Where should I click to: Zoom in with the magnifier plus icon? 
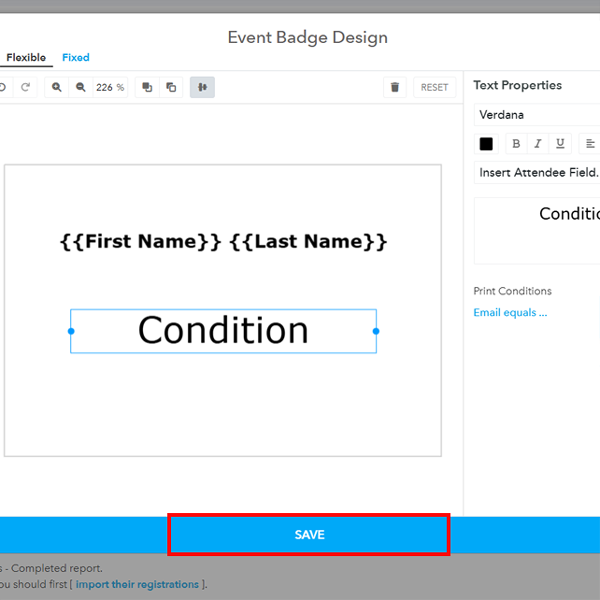point(57,87)
